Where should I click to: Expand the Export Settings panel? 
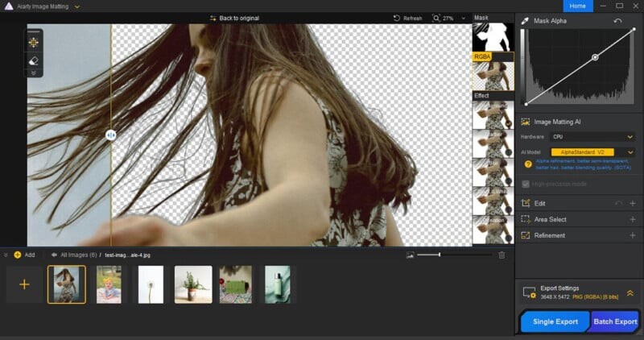pyautogui.click(x=630, y=293)
